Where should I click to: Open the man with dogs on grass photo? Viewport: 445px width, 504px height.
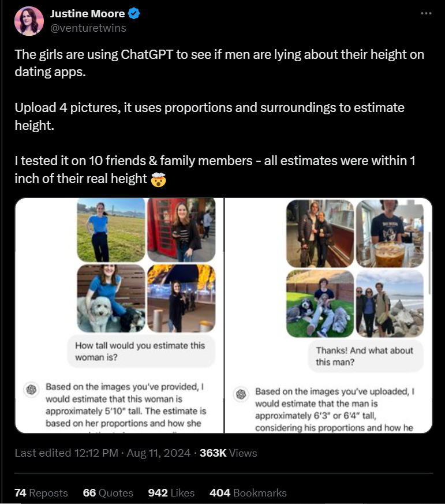point(320,304)
